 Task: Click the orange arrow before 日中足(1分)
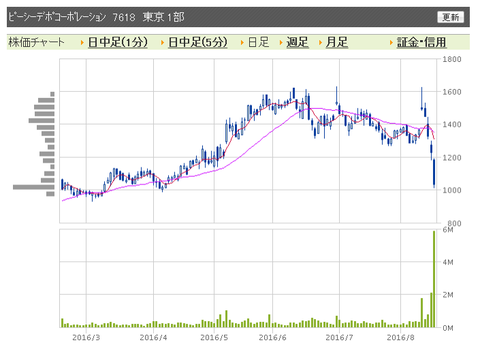coord(82,43)
